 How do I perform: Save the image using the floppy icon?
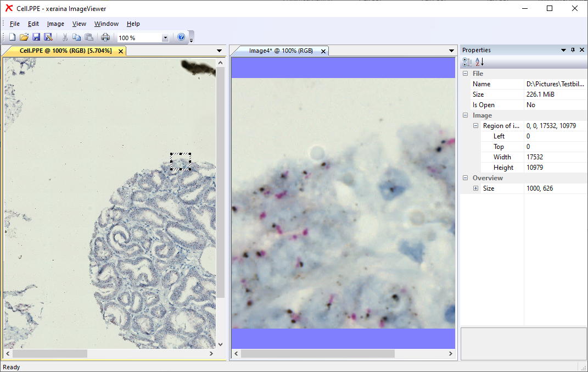click(36, 37)
